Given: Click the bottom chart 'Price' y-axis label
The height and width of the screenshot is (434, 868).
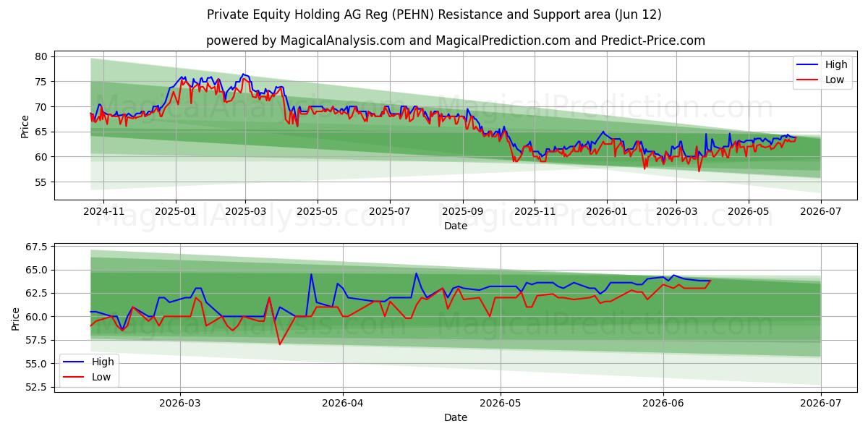Looking at the screenshot, I should pos(16,318).
